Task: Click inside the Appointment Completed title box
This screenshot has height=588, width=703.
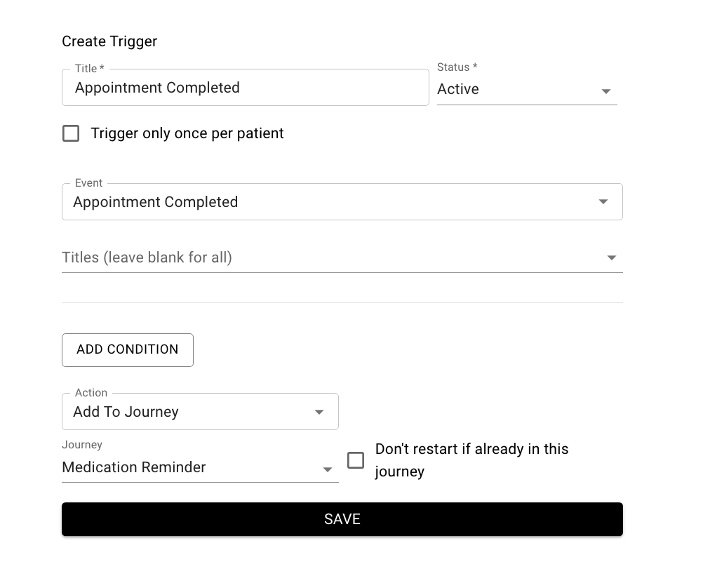Action: pyautogui.click(x=245, y=87)
